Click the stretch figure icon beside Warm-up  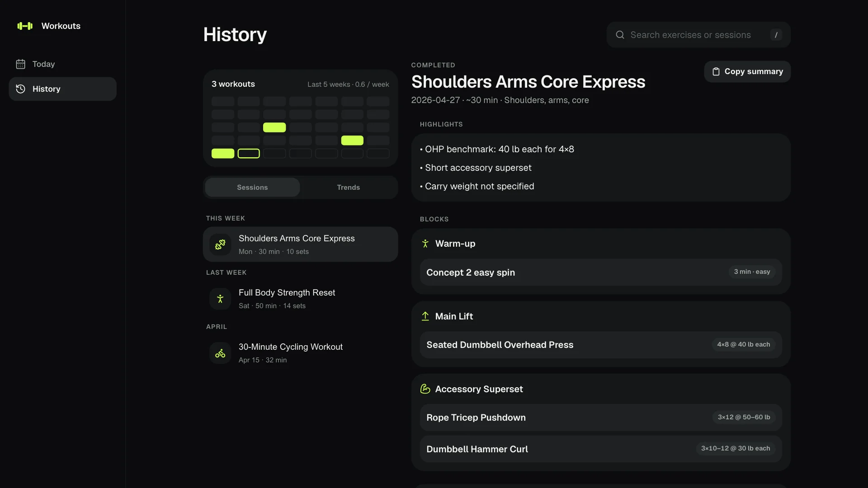(425, 244)
